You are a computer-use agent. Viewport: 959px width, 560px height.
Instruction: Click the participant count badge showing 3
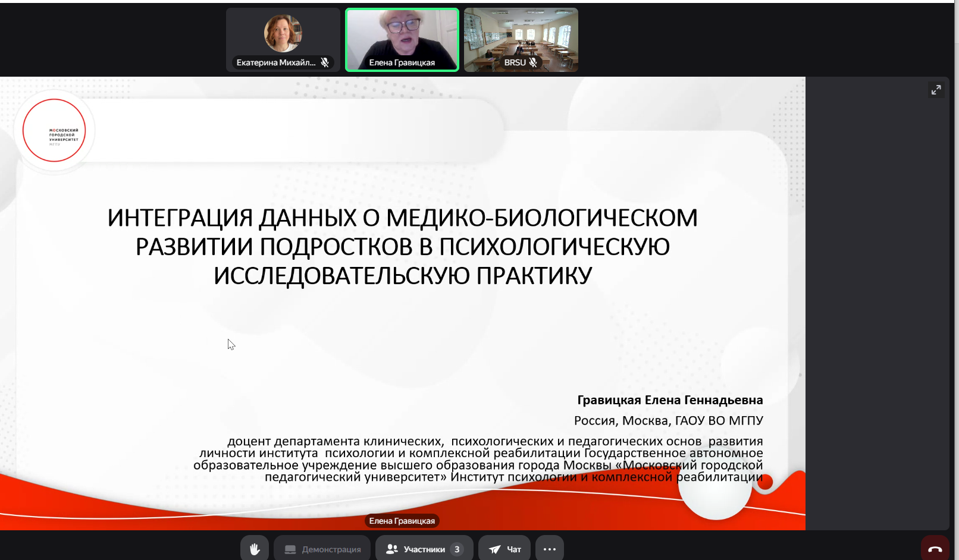[x=457, y=549]
